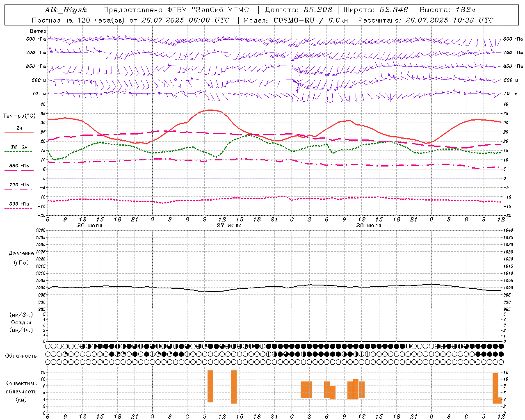Image resolution: width=525 pixels, height=420 pixels.
Task: Click the Td 2м dew point legend entry
Action: coord(19,147)
